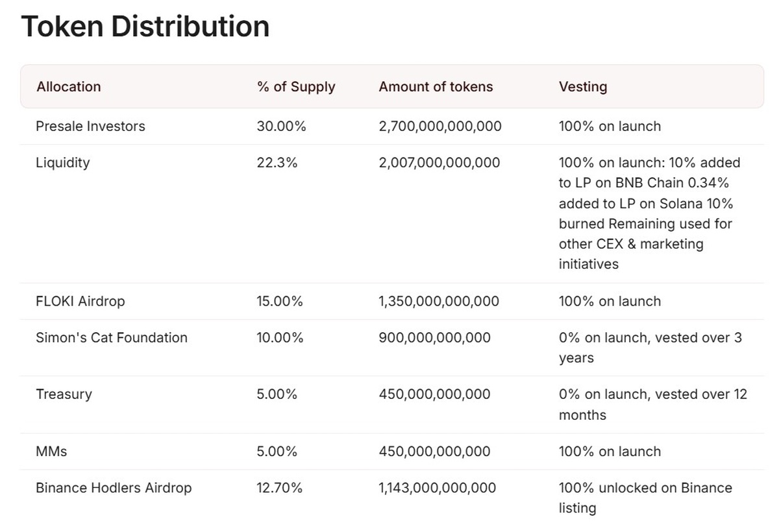
Task: Click the Token Distribution heading
Action: click(145, 27)
